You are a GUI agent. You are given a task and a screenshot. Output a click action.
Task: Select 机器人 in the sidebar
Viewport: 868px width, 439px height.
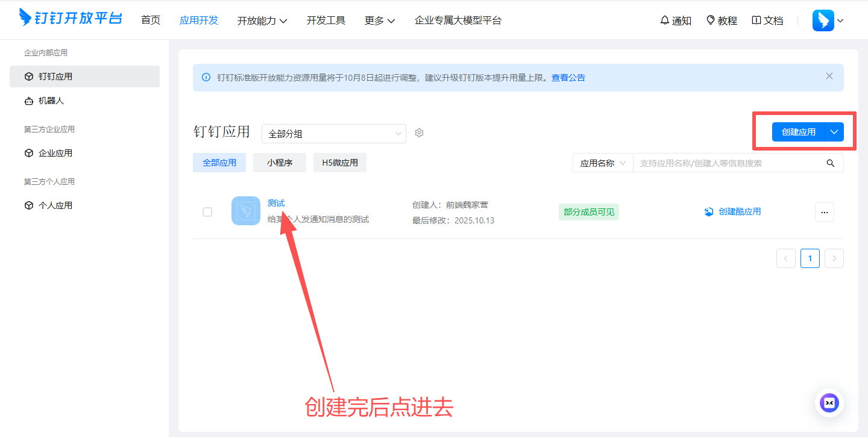click(84, 101)
